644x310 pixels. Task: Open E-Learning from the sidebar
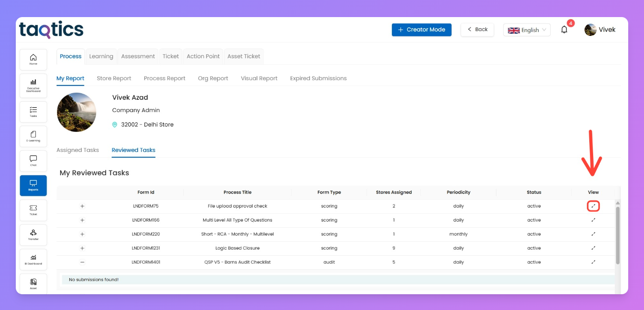33,136
